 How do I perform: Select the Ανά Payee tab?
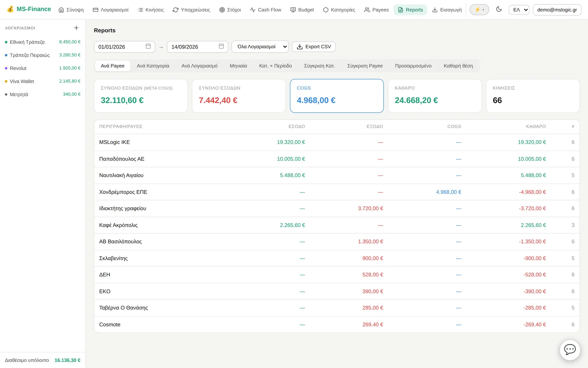coord(113,66)
